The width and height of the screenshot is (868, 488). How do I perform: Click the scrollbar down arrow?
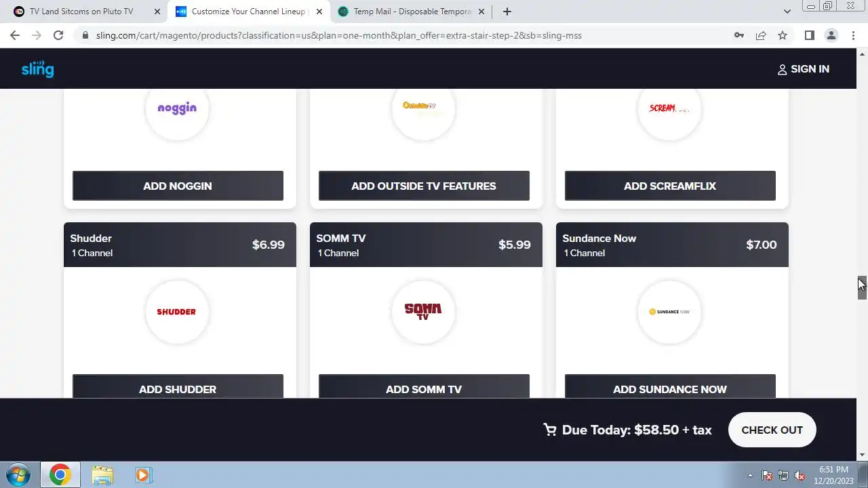tap(862, 455)
